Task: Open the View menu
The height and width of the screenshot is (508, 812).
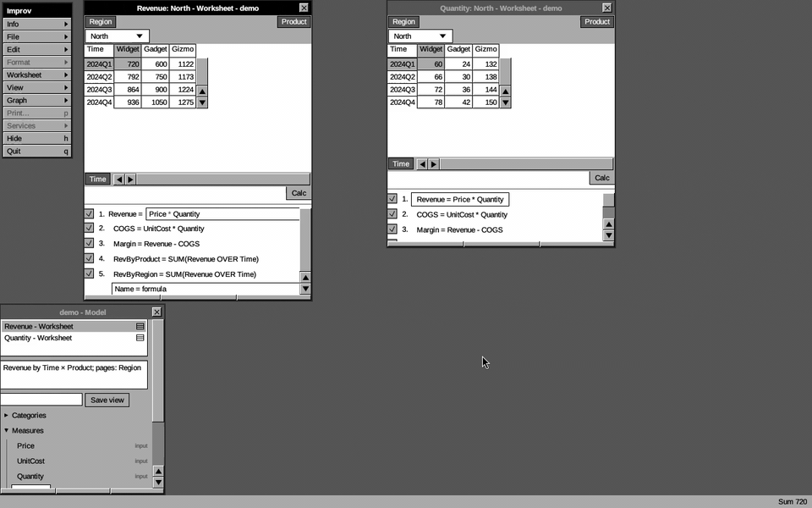Action: click(x=36, y=87)
